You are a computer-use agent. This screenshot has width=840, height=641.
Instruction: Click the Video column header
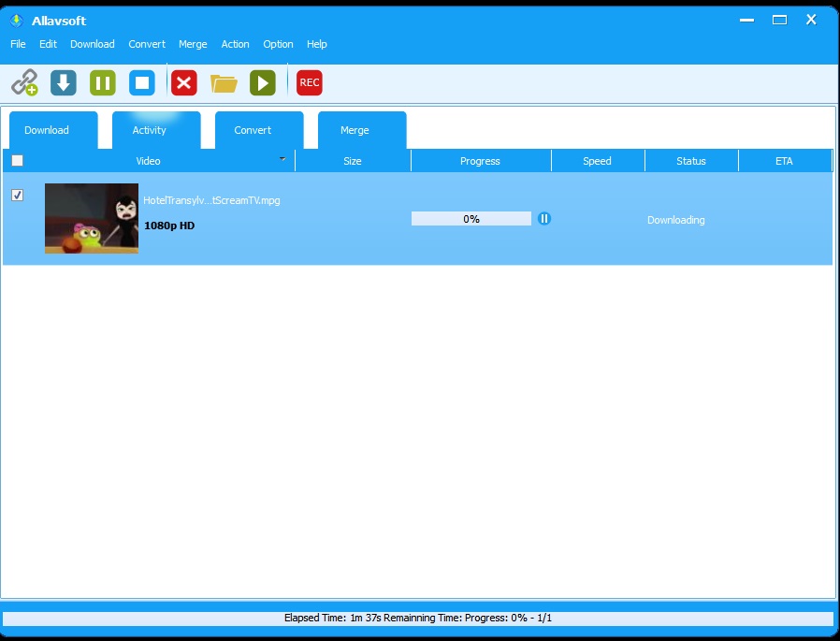(149, 161)
